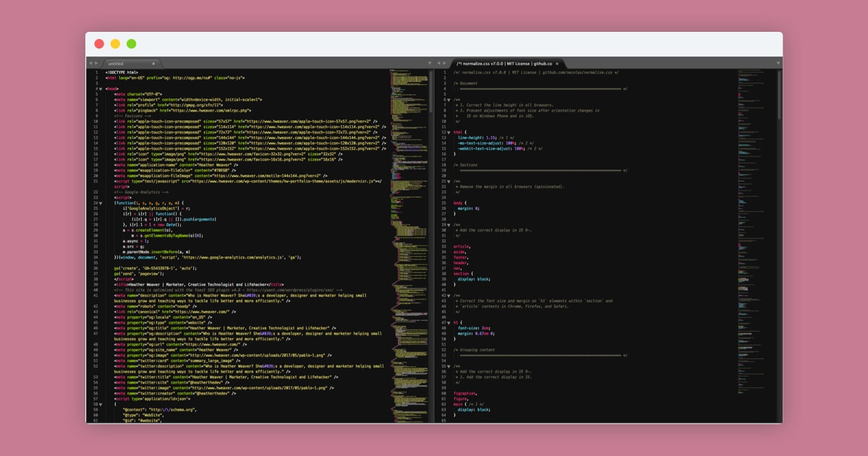The height and width of the screenshot is (456, 868).
Task: Click "ga('send', 'pageview');" line
Action: (139, 274)
